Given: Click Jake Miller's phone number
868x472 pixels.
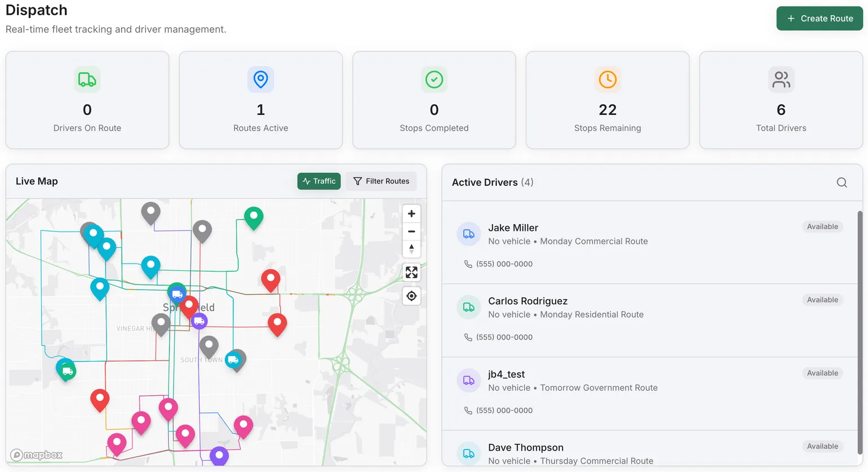Looking at the screenshot, I should pos(504,264).
